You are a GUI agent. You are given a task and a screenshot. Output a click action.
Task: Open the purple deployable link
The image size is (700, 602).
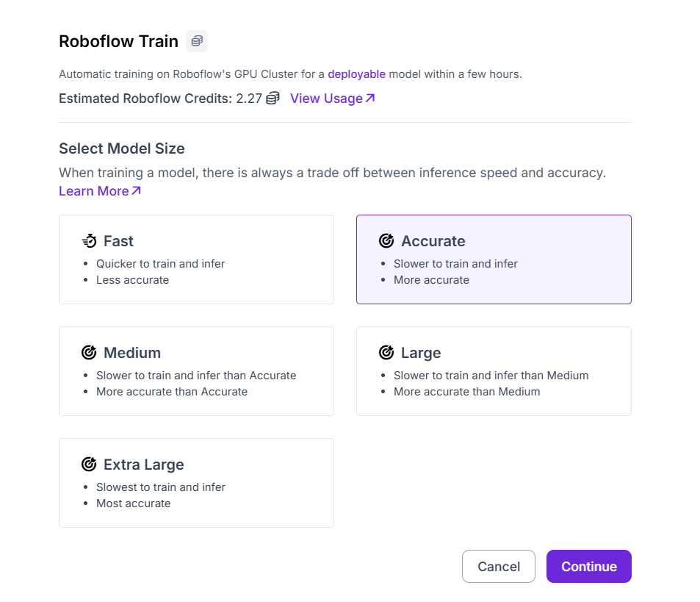356,74
